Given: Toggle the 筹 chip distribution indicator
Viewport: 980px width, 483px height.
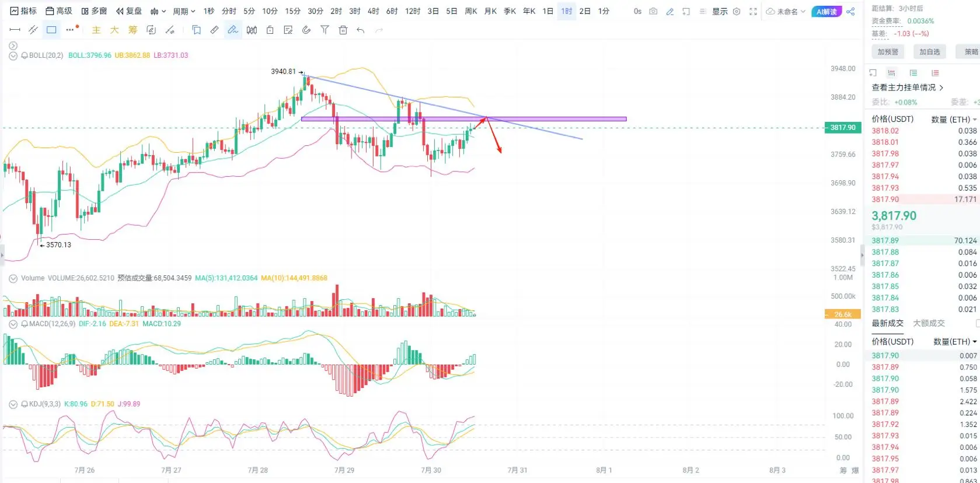Looking at the screenshot, I should [x=133, y=30].
